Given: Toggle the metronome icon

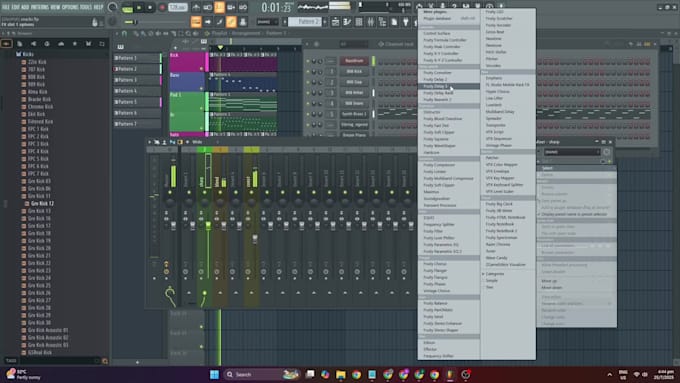Looking at the screenshot, I should (196, 7).
